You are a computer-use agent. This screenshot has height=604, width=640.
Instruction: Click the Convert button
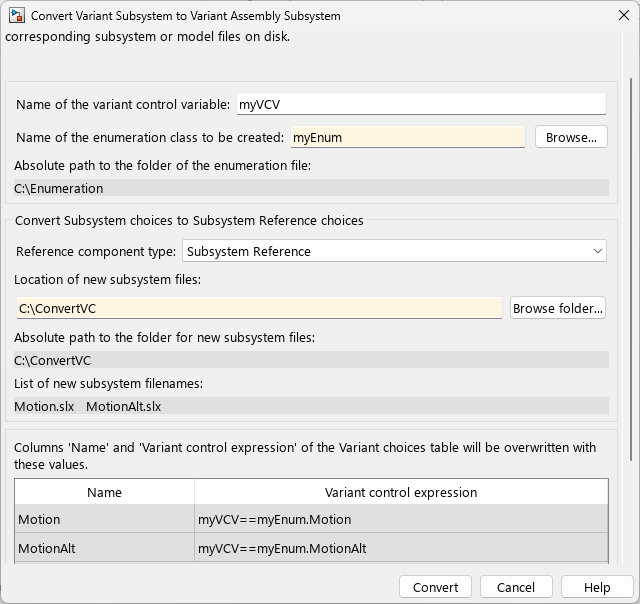[435, 587]
